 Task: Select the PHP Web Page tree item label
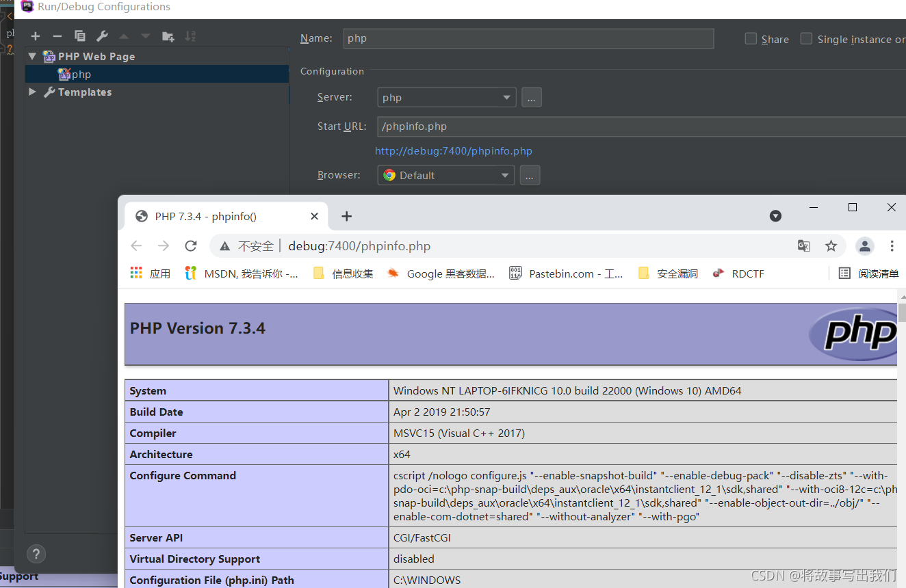96,56
